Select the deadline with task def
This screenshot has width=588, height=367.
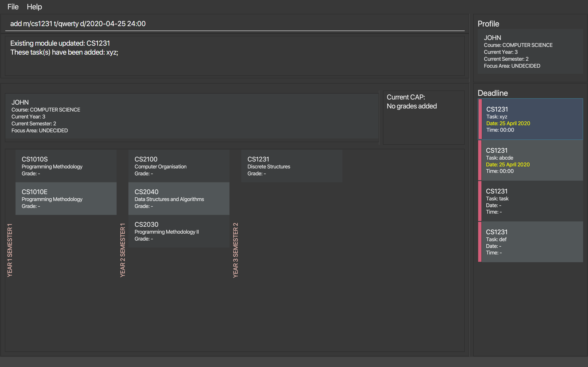click(532, 242)
